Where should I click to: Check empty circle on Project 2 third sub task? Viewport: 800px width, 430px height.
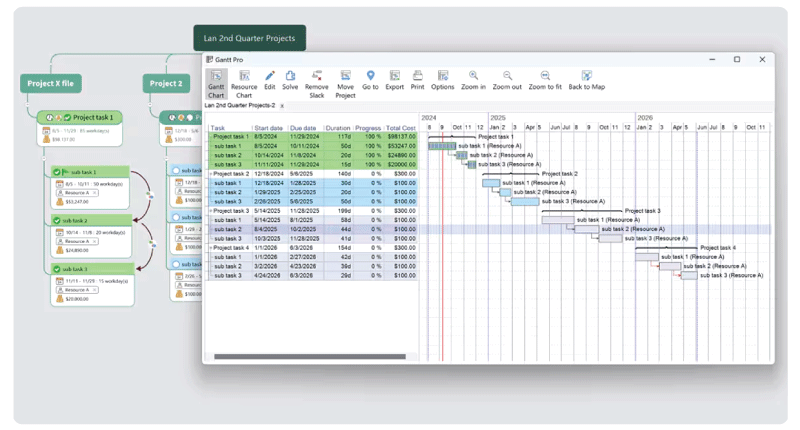pyautogui.click(x=176, y=264)
